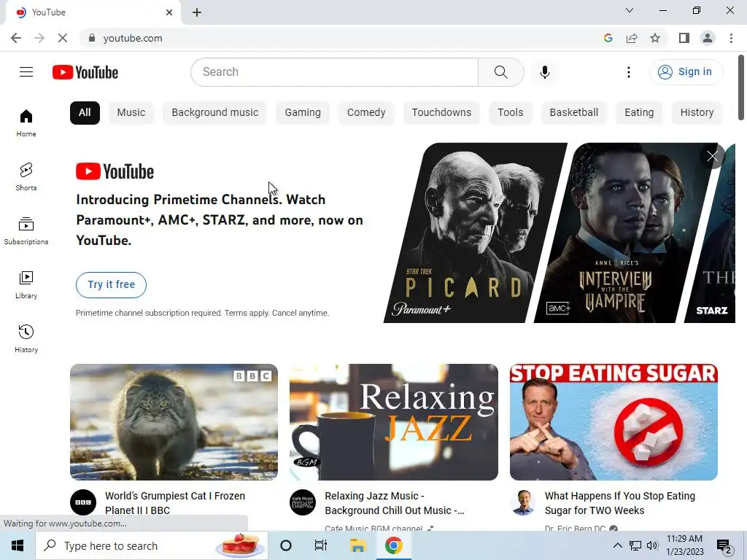Dismiss the Primetime Channels banner
Viewport: 747px width, 560px height.
(x=713, y=156)
